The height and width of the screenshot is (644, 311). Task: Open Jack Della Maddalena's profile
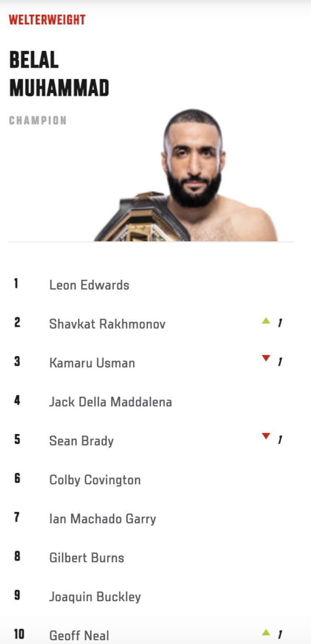(x=111, y=402)
